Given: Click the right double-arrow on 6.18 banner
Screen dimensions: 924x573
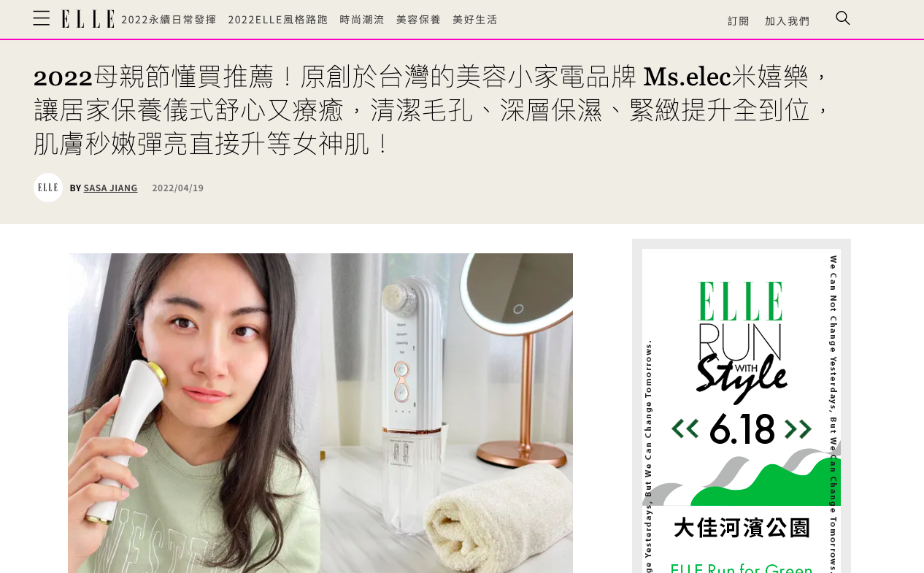Looking at the screenshot, I should pos(798,428).
